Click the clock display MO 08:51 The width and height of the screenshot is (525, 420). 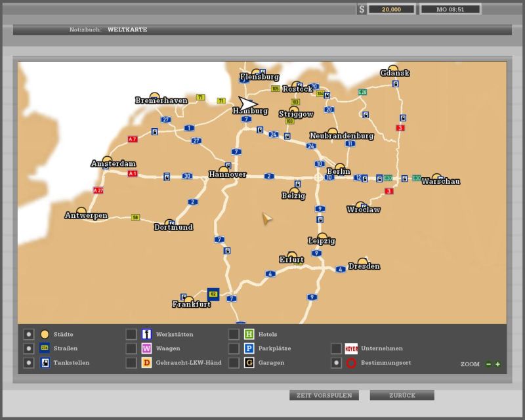(x=450, y=9)
